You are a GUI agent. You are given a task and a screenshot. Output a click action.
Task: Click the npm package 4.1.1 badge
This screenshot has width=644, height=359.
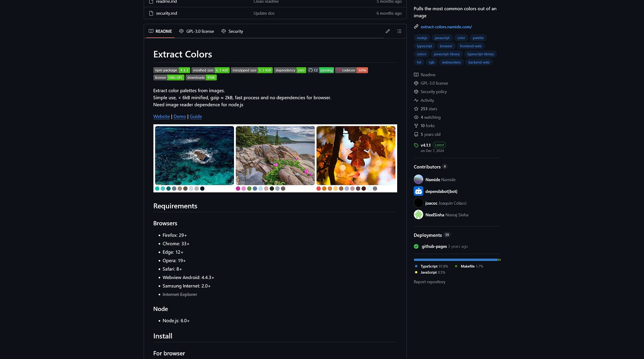point(172,70)
